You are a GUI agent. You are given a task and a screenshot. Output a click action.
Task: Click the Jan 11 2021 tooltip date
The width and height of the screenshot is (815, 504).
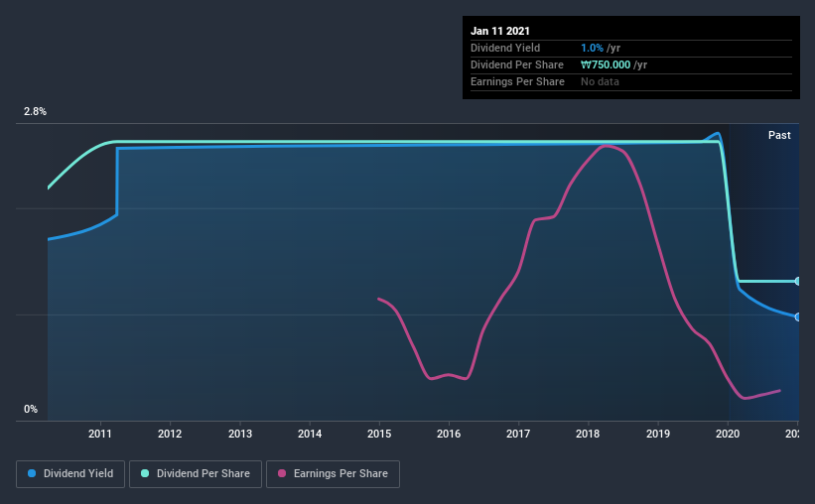pyautogui.click(x=500, y=31)
